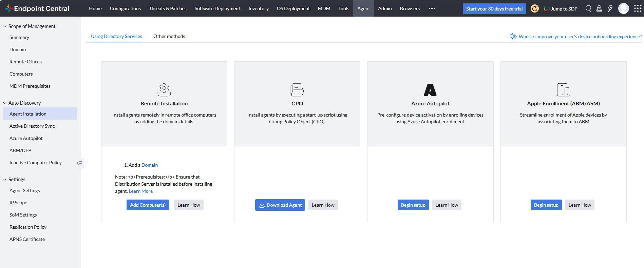Select Agent Installation in the sidebar
The width and height of the screenshot is (644, 268).
[x=40, y=114]
